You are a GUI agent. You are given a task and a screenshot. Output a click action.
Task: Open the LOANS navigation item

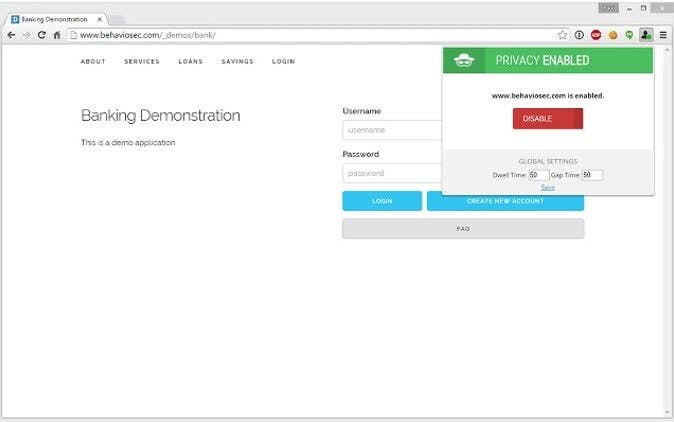coord(190,61)
